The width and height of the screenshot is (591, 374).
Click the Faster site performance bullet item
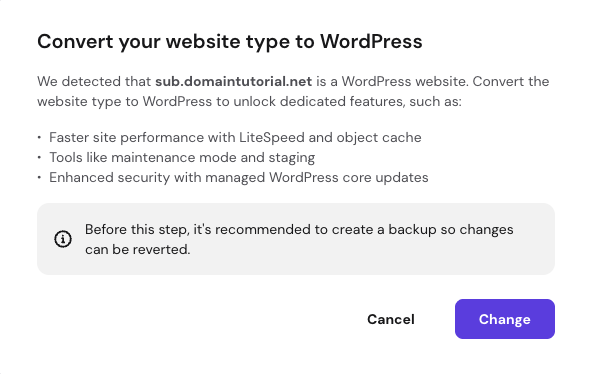click(x=235, y=138)
